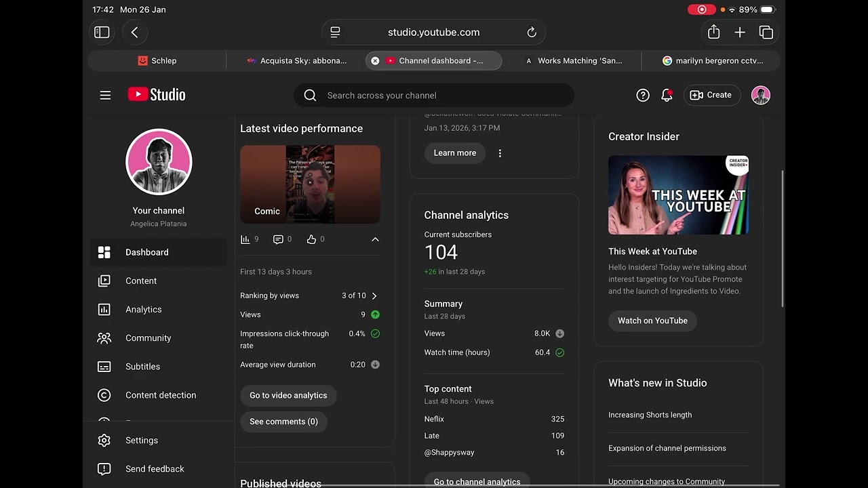Open Content detection in sidebar
868x488 pixels.
pos(159,395)
